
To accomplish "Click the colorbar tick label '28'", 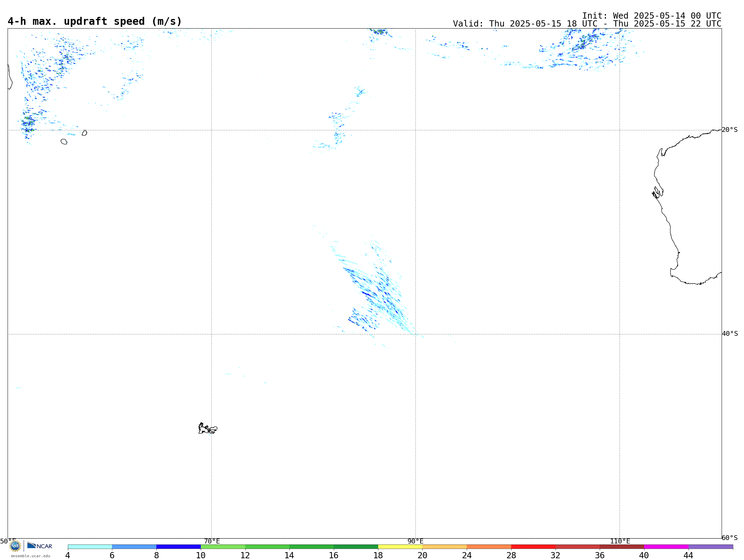I will click(x=511, y=555).
